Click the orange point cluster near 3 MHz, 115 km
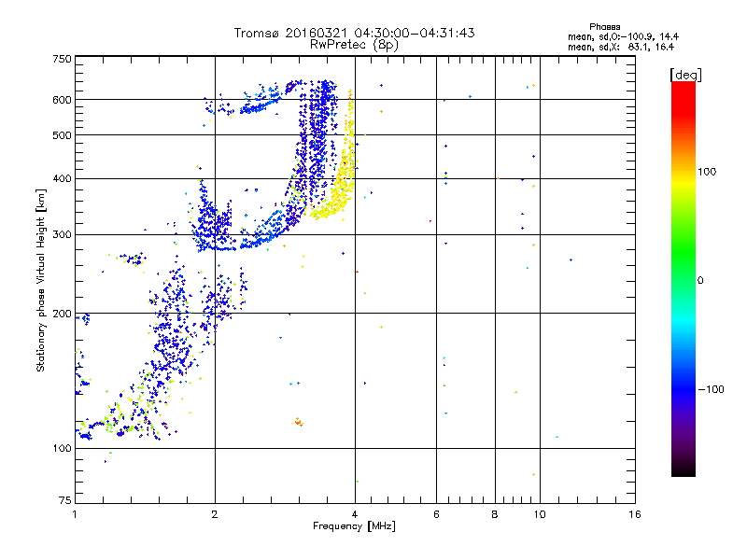Viewport: 747px width, 560px height. click(298, 422)
